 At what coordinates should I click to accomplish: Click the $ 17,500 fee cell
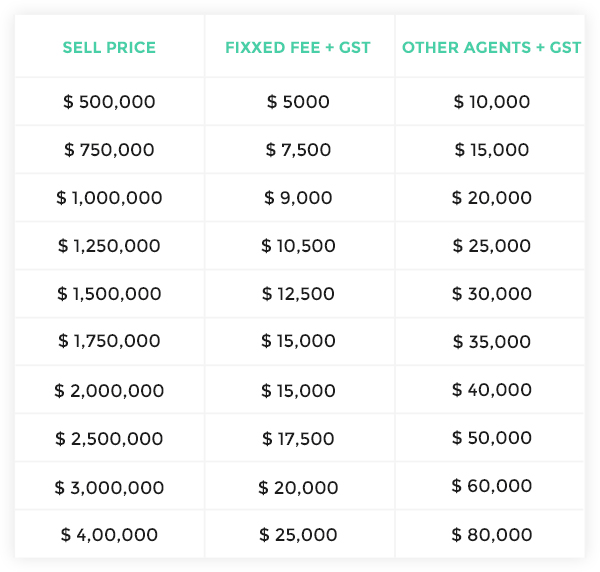point(298,439)
